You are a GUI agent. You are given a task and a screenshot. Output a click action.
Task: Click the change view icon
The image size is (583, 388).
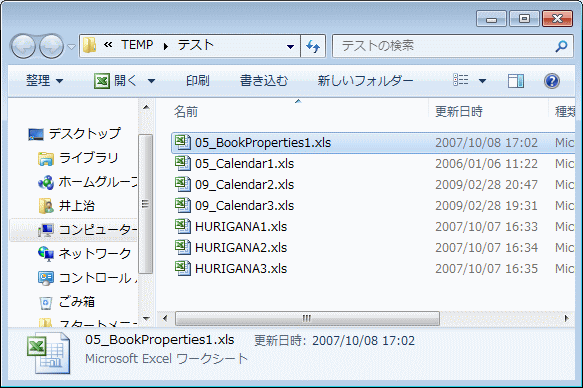pyautogui.click(x=460, y=80)
